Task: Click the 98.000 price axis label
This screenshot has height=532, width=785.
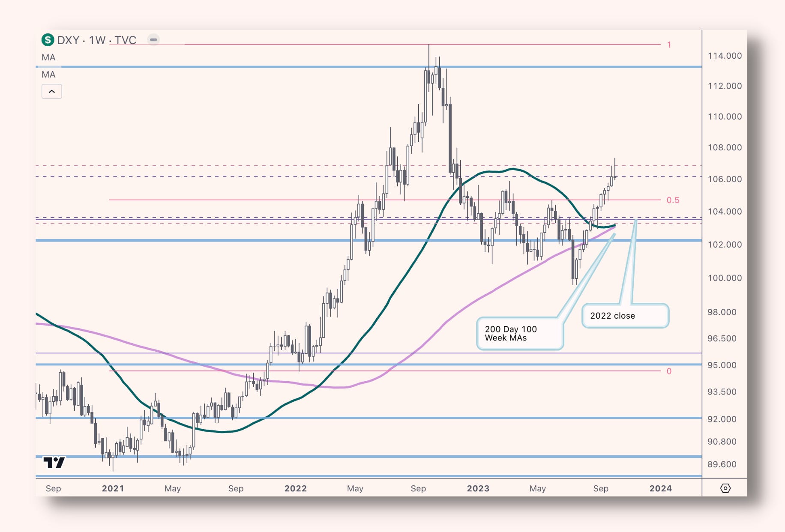Action: (722, 312)
